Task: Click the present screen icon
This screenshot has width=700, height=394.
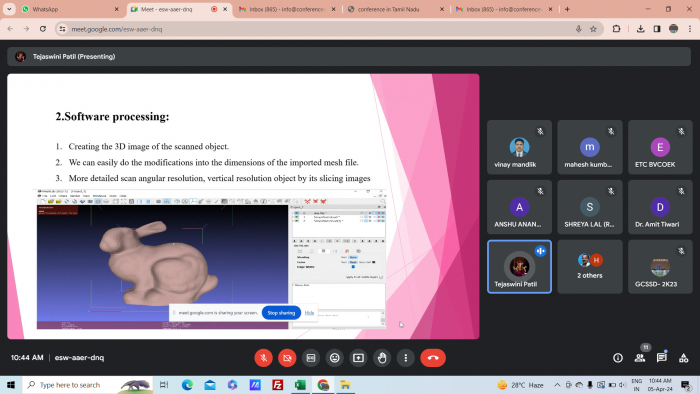Action: click(x=358, y=358)
